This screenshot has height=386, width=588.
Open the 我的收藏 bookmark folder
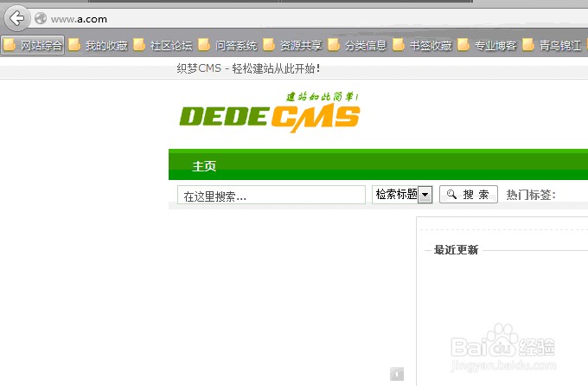99,45
